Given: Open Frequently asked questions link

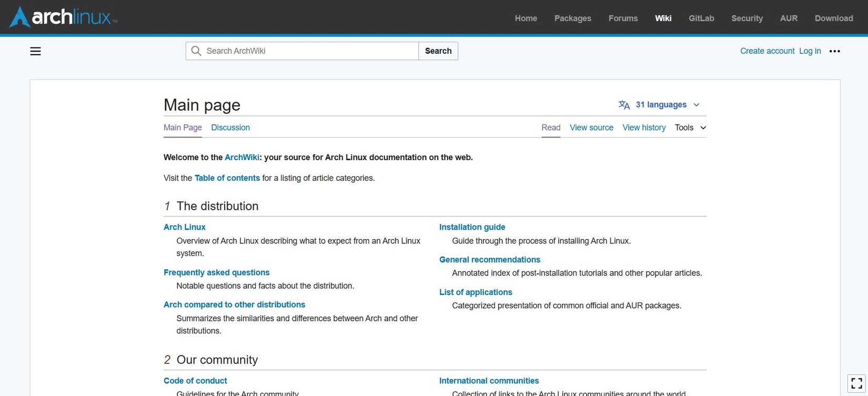Looking at the screenshot, I should [217, 272].
